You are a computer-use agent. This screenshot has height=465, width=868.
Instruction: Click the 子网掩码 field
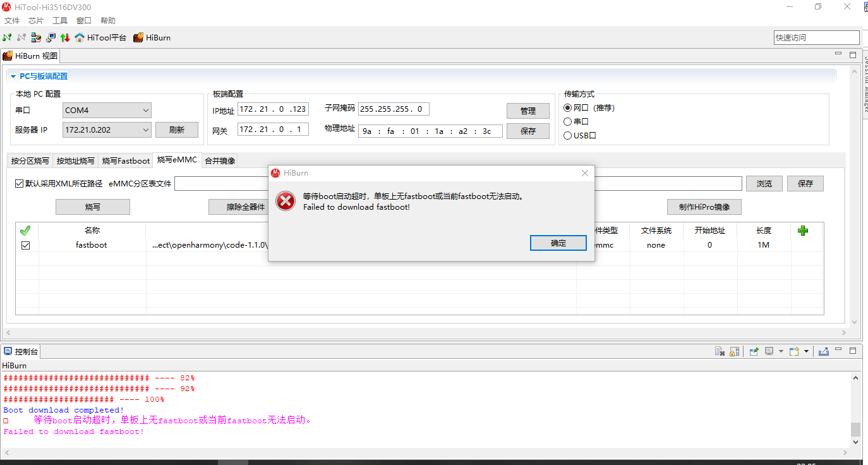(394, 109)
